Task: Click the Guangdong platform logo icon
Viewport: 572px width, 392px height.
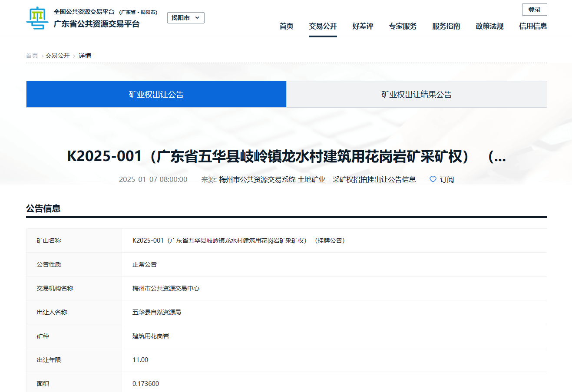Action: (x=37, y=18)
